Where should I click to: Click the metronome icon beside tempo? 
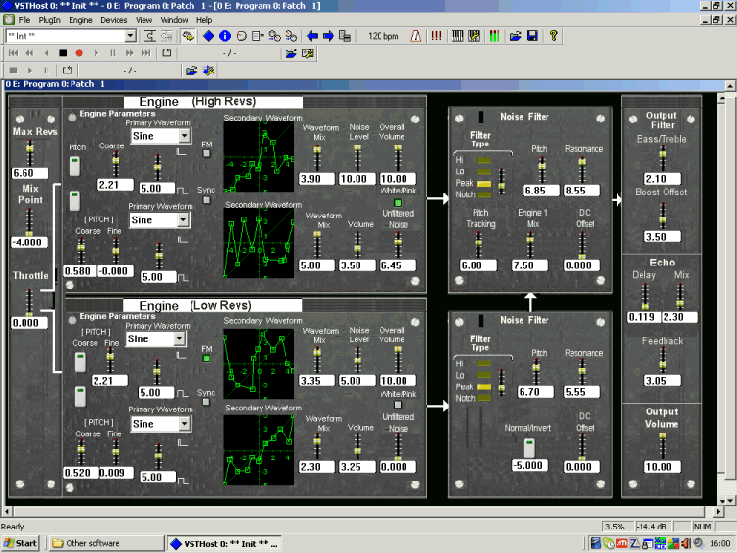click(x=415, y=36)
